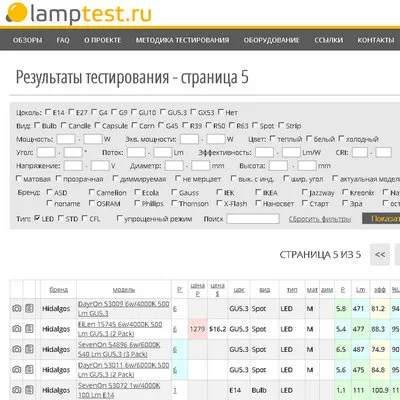Tick the не мерцает checkbox
400x400 pixels.
coord(178,178)
